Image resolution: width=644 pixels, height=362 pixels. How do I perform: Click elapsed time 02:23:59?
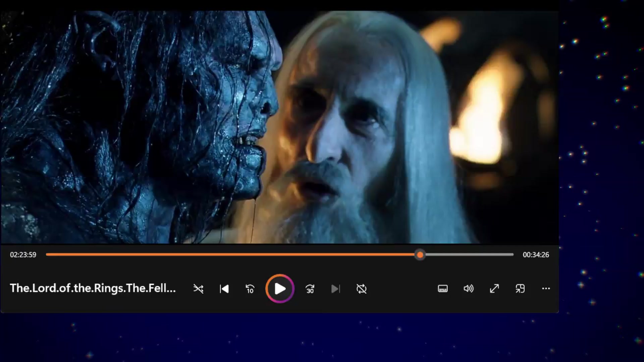pos(23,255)
